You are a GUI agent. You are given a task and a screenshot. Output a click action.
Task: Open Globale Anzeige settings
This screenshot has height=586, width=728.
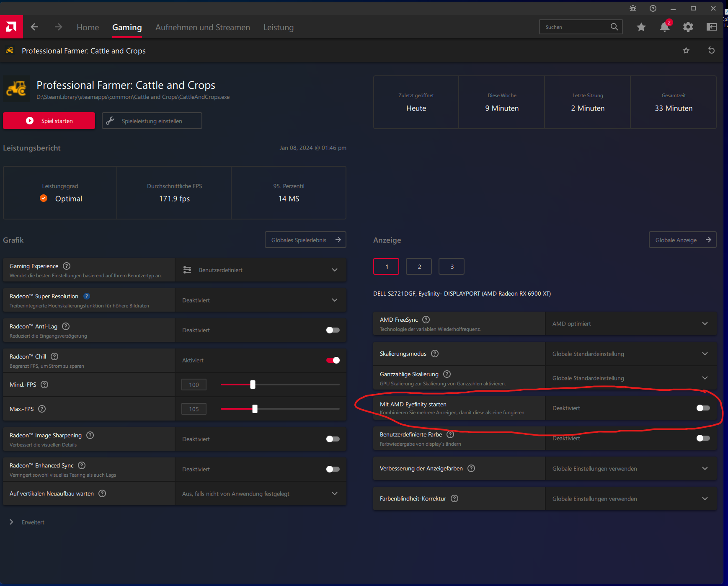click(683, 240)
